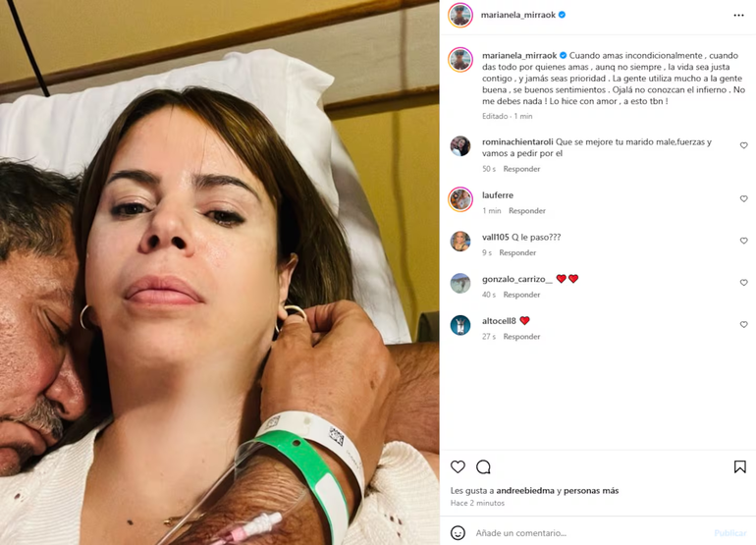Like rominachientaroli's comment
The height and width of the screenshot is (545, 756).
[x=743, y=145]
